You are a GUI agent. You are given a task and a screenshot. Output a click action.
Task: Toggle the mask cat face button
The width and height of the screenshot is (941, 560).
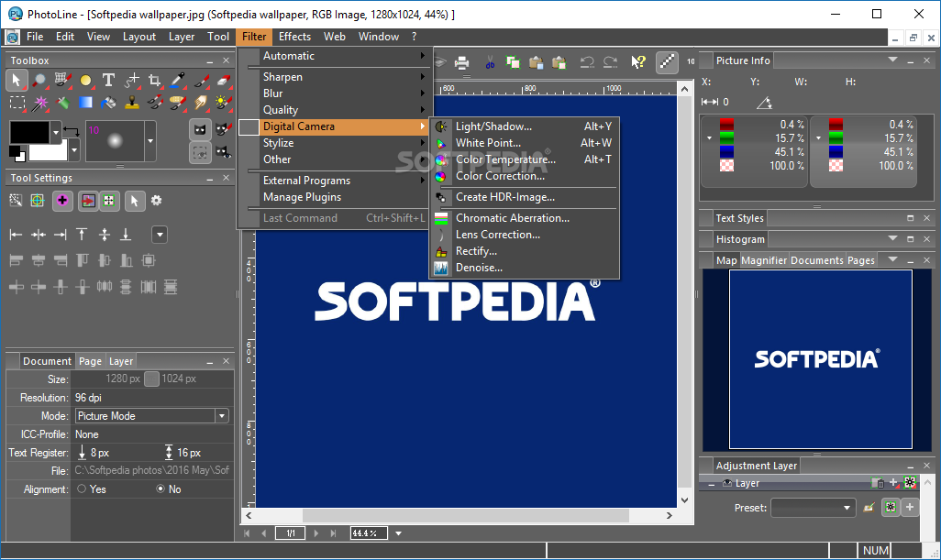click(201, 130)
